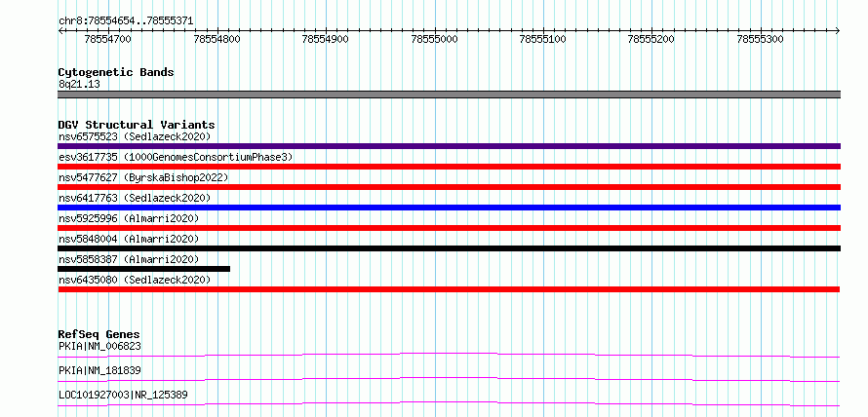The image size is (868, 417).
Task: Click the 78554800 ruler position label
Action: tap(217, 39)
